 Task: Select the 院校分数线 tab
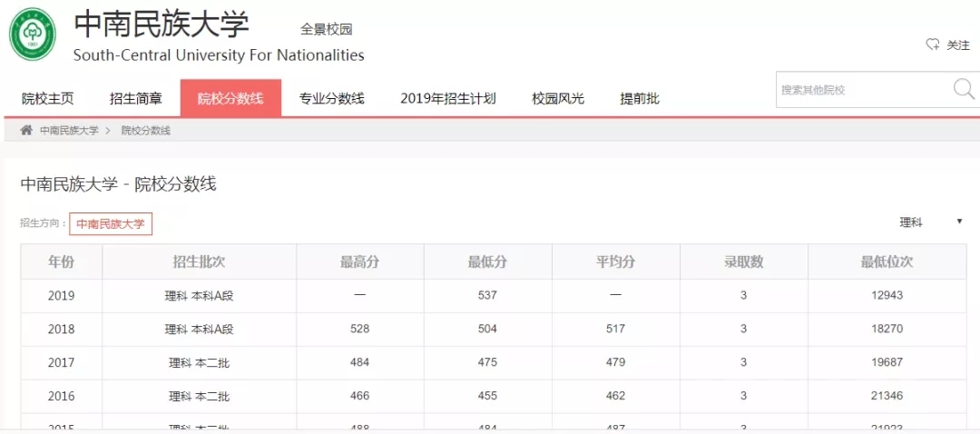(x=230, y=99)
